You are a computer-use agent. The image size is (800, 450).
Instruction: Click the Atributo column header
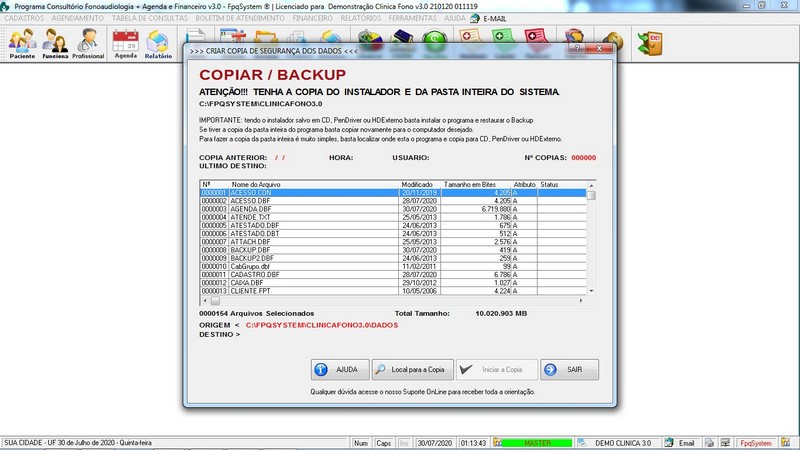tap(524, 185)
